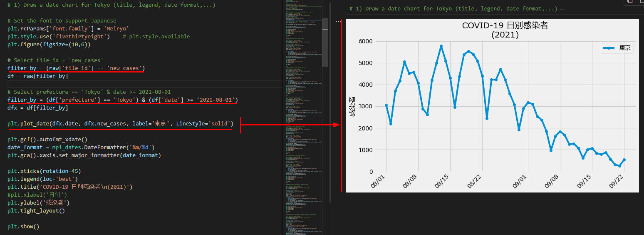Click the (2021) subtitle in the chart
The height and width of the screenshot is (235, 644).
click(x=505, y=35)
